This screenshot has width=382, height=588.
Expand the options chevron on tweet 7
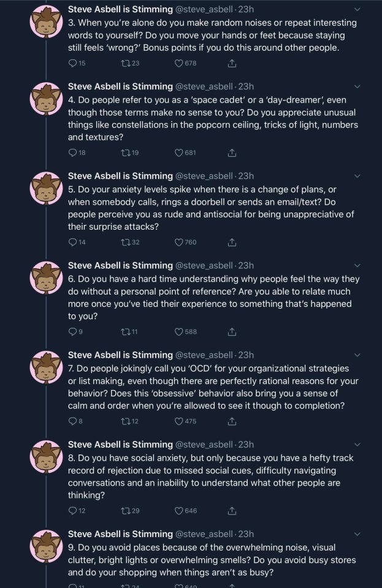point(358,355)
